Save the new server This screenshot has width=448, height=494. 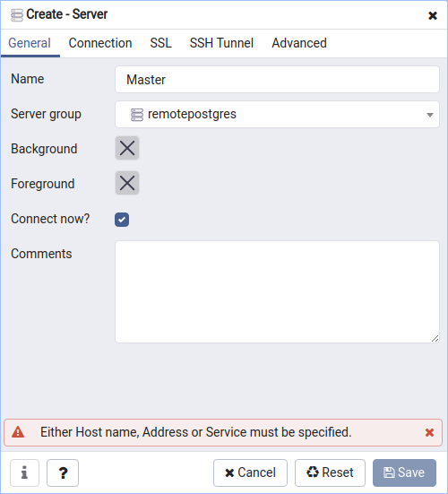tap(405, 472)
